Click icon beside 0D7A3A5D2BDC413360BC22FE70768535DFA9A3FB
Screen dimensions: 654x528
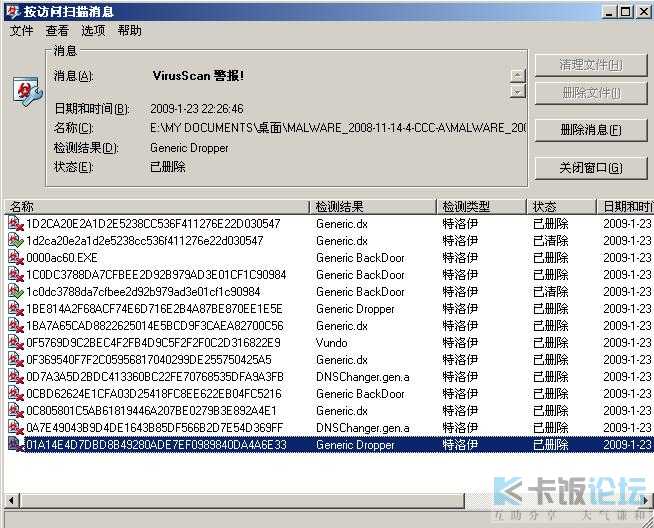pos(16,377)
